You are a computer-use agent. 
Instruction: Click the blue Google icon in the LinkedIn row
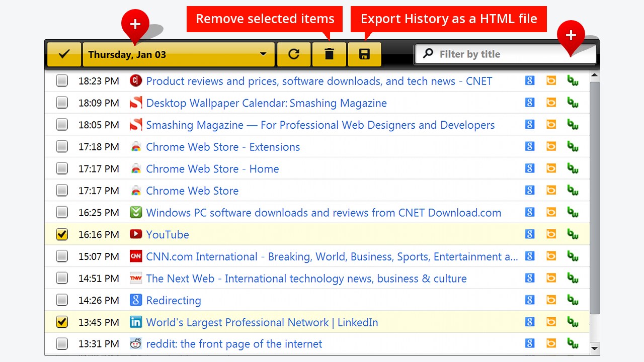(530, 322)
